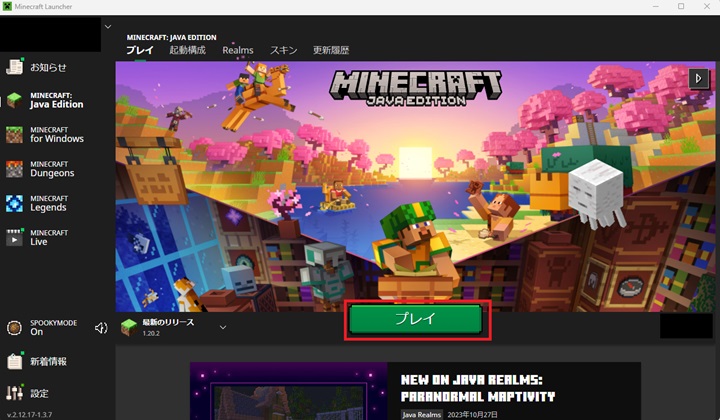This screenshot has height=420, width=720.
Task: Switch to the スキン tab
Action: pyautogui.click(x=283, y=50)
